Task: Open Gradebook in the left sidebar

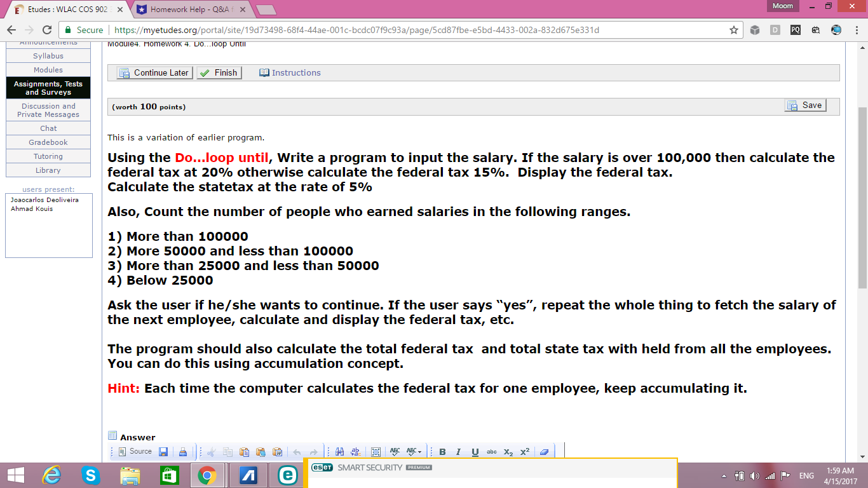Action: click(48, 142)
